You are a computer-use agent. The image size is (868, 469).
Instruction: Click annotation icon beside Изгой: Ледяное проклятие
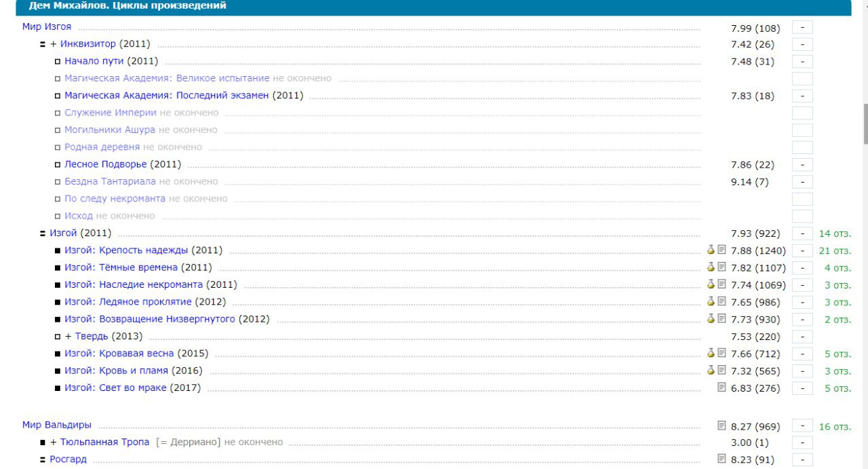click(722, 301)
